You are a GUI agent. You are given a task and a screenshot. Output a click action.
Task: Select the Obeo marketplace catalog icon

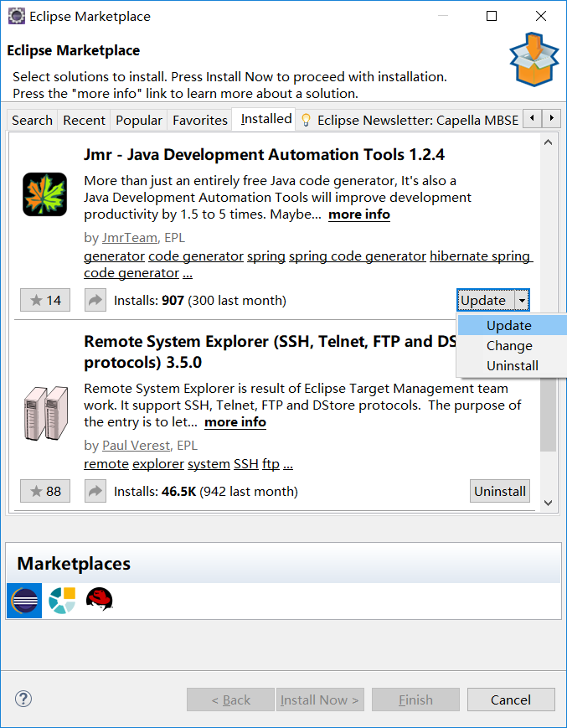coord(62,601)
